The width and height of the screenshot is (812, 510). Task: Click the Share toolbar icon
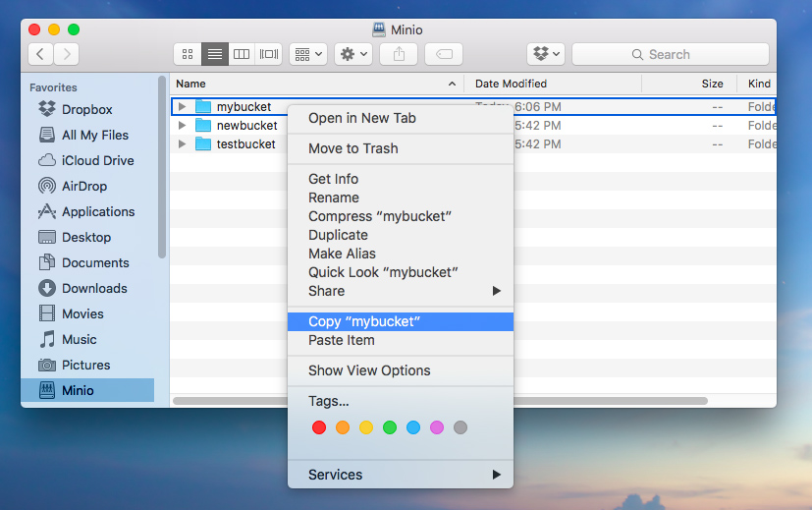tap(399, 54)
